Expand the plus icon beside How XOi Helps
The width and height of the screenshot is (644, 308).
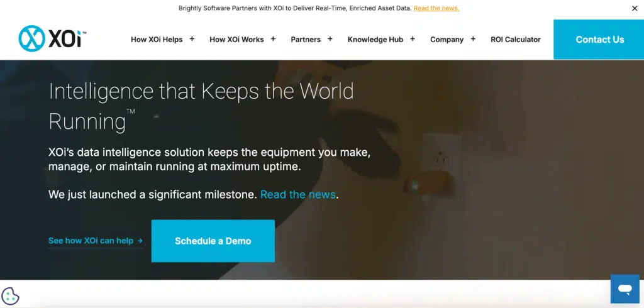(x=192, y=39)
